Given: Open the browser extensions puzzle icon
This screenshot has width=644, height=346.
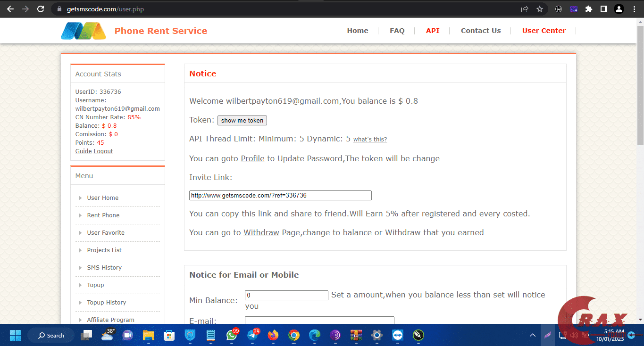Looking at the screenshot, I should (x=588, y=8).
